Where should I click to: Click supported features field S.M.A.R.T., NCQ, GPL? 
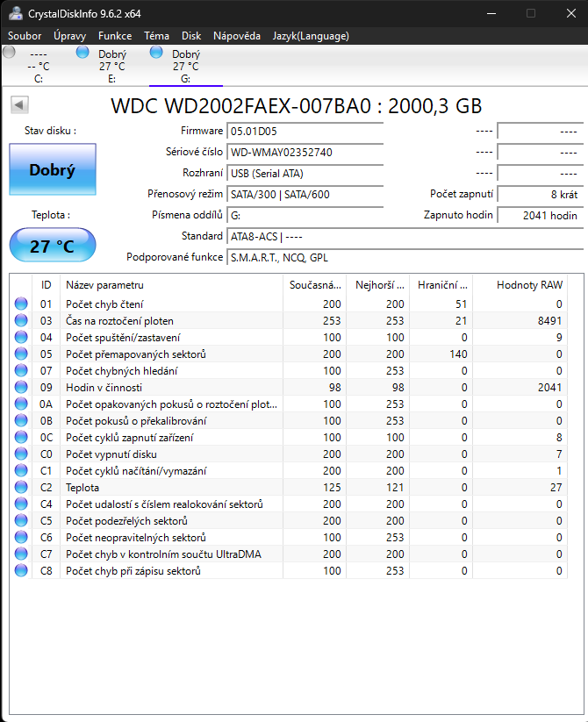coord(405,257)
